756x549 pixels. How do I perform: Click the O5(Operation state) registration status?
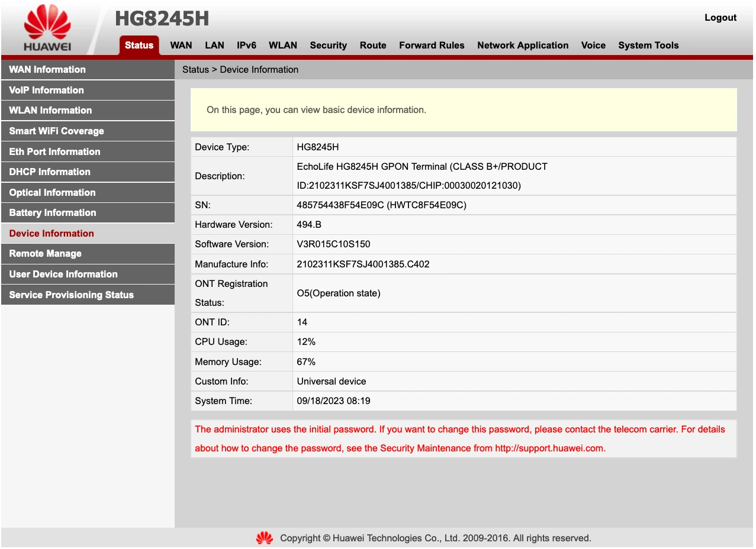pos(339,293)
